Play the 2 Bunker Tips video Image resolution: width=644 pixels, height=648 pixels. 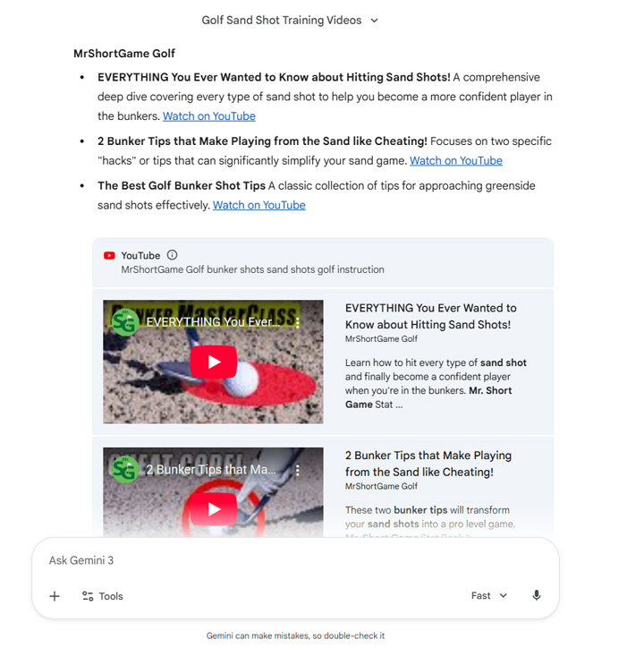[214, 509]
